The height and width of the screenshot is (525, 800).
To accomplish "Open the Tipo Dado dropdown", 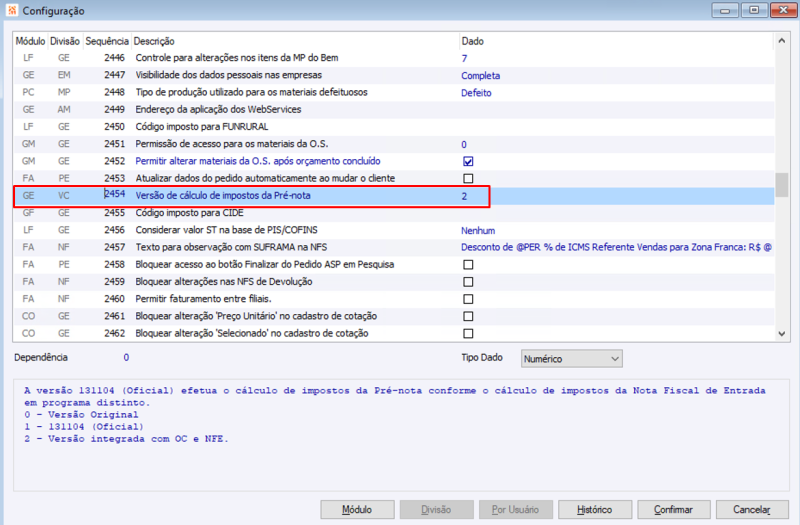I will (x=571, y=359).
